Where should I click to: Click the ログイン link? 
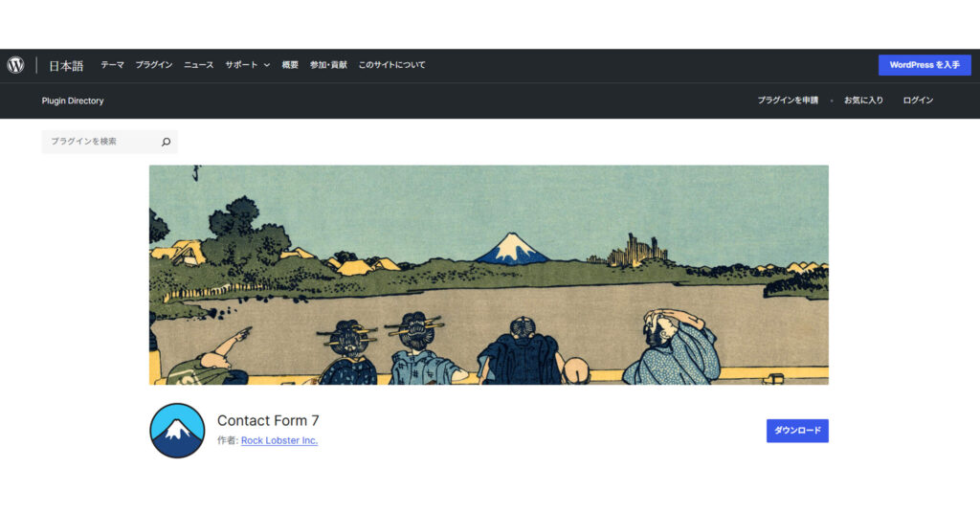click(x=918, y=100)
